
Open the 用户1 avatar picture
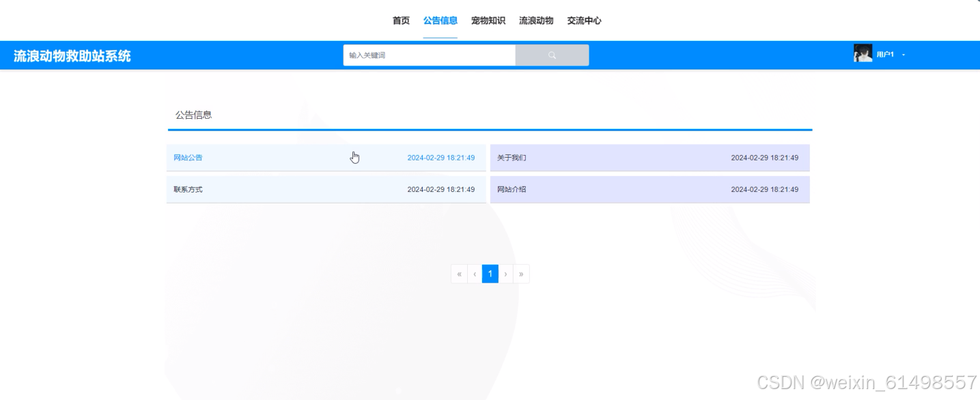click(x=863, y=53)
